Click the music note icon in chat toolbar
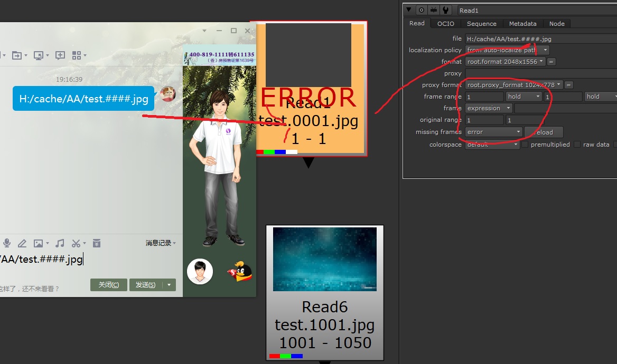This screenshot has height=364, width=617. [x=60, y=243]
